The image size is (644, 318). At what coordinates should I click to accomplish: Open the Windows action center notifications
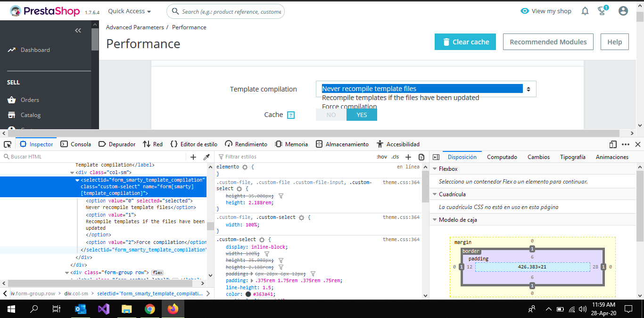628,309
